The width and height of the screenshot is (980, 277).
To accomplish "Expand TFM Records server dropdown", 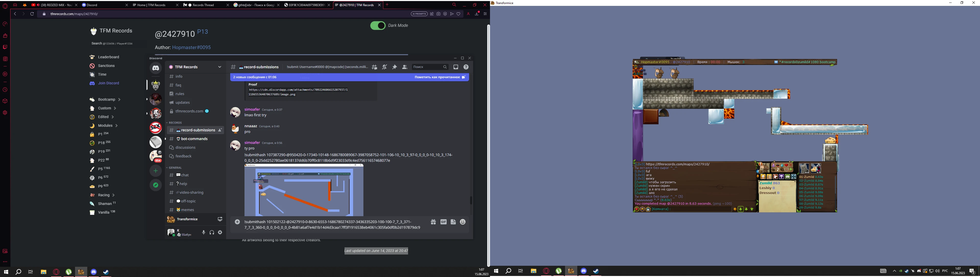I will click(219, 67).
